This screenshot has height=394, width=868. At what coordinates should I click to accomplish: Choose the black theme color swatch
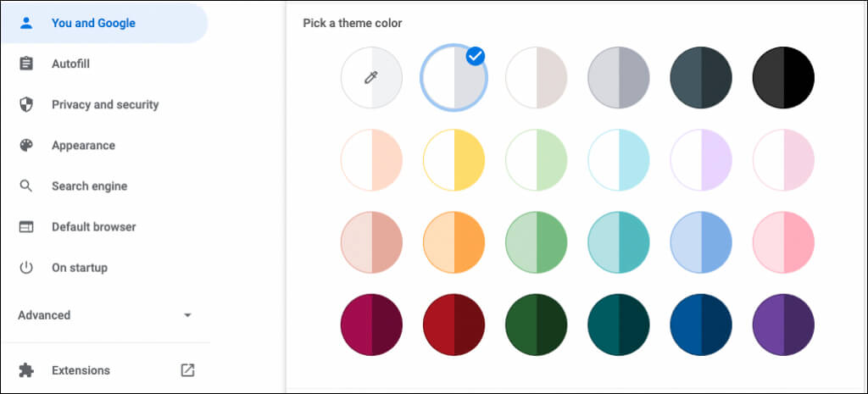pyautogui.click(x=783, y=78)
